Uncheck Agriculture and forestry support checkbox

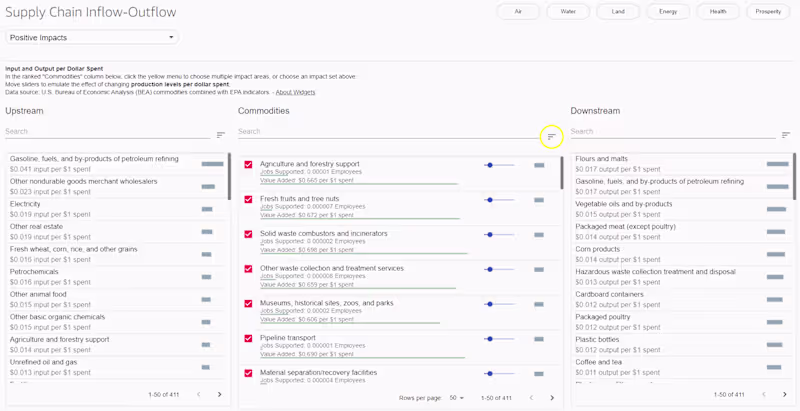click(249, 165)
